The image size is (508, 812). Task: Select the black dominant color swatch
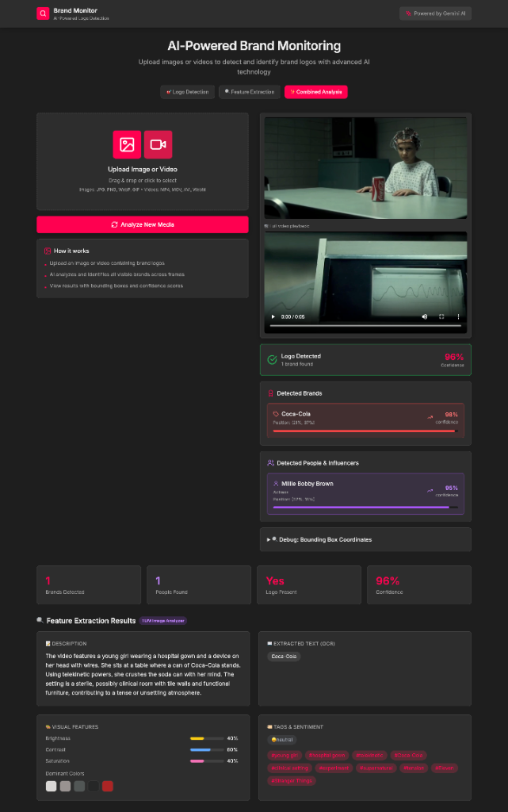pos(94,786)
